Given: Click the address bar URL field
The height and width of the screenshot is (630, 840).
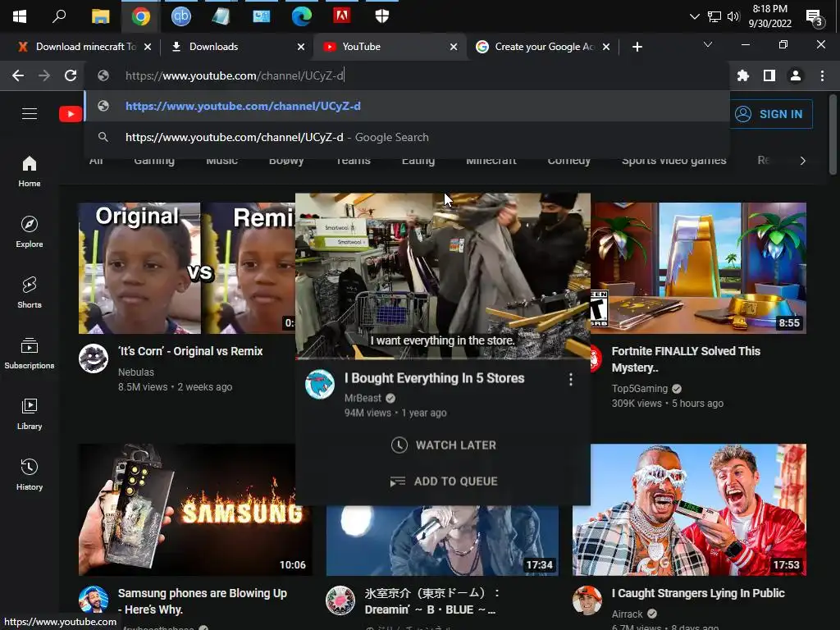Looking at the screenshot, I should pos(407,75).
